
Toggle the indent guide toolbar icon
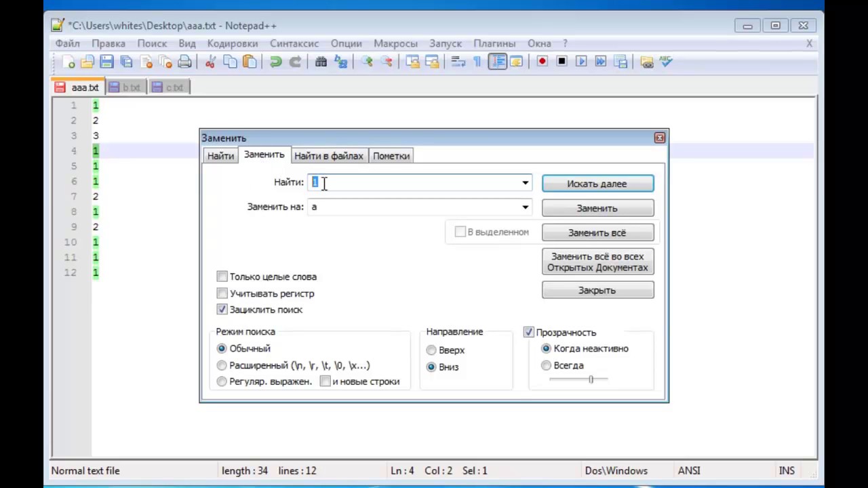tap(497, 62)
